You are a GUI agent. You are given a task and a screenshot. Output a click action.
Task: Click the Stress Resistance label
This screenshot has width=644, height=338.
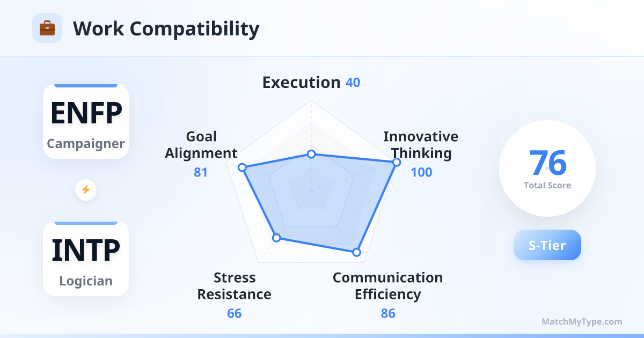tap(235, 286)
